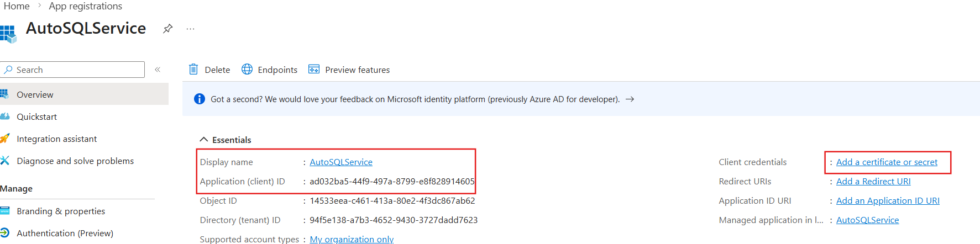Open Endpoints via the globe icon
Viewport: 980px width, 244px height.
[x=247, y=70]
